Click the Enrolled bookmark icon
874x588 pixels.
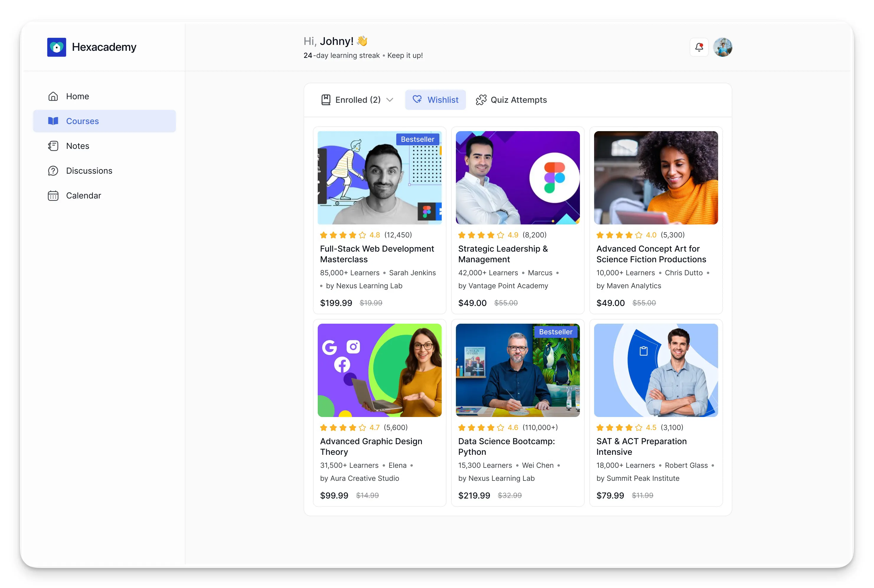coord(326,100)
